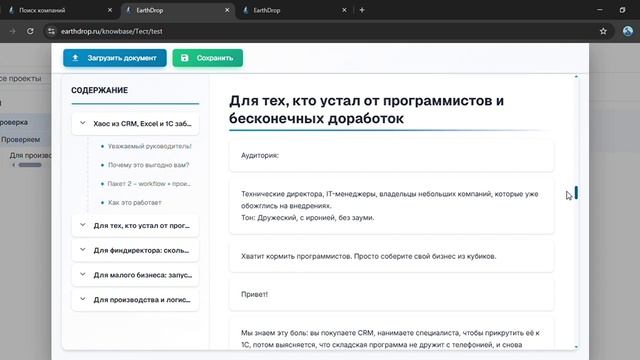Select Для тех, кто устал от прог... contents item

click(135, 225)
